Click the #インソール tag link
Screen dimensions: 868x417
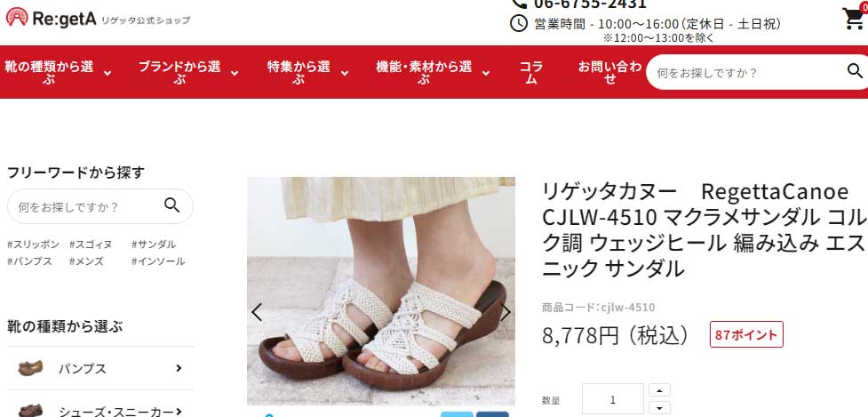point(158,261)
